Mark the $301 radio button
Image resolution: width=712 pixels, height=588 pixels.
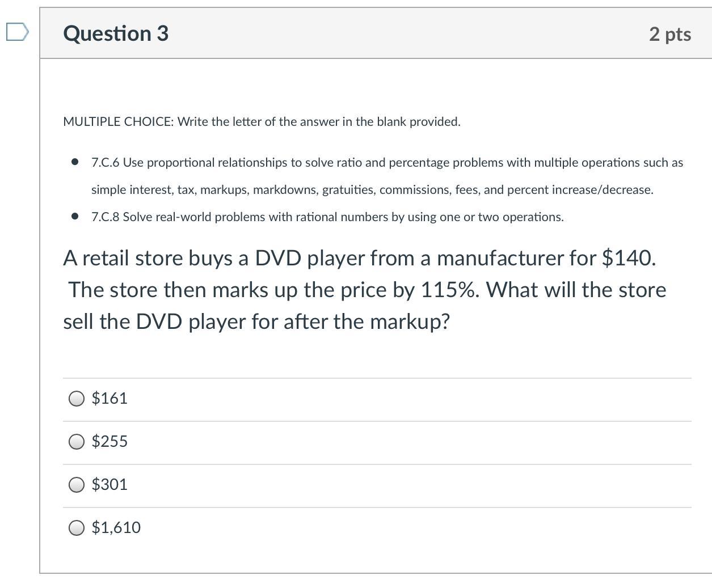pos(77,485)
